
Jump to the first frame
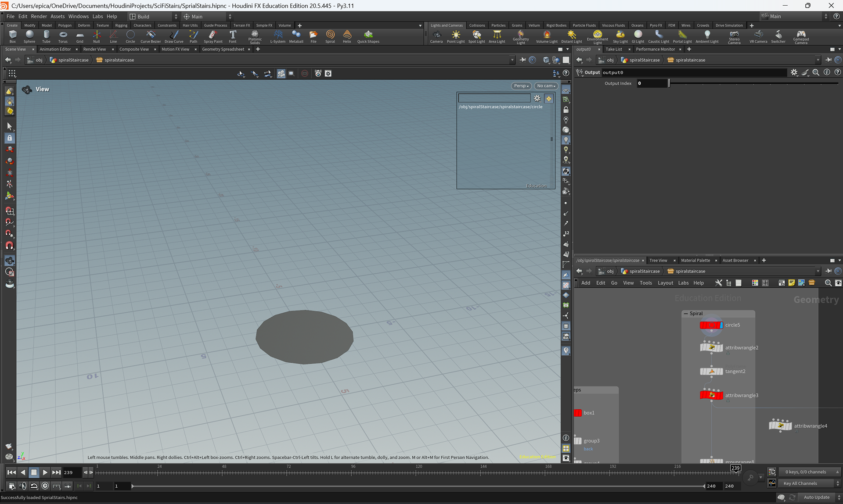click(11, 472)
